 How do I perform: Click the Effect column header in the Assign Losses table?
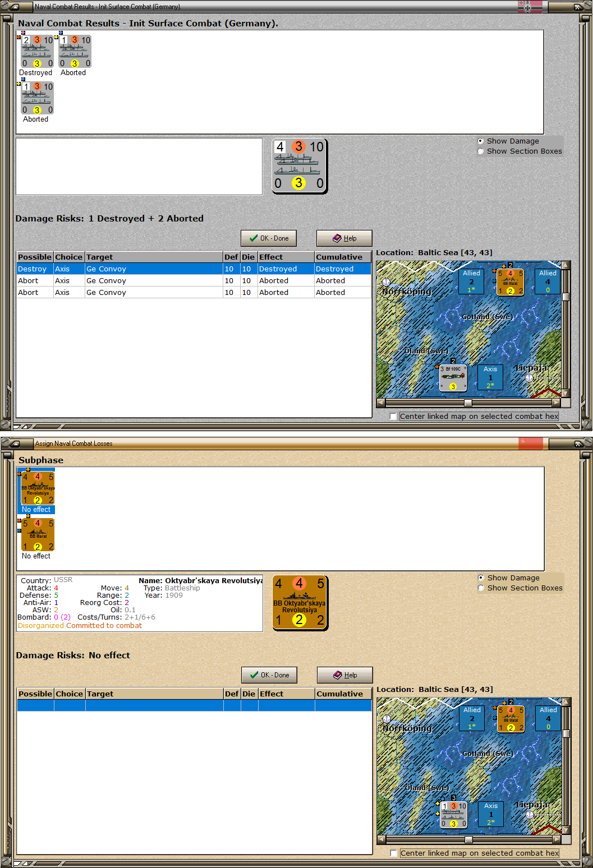point(287,694)
